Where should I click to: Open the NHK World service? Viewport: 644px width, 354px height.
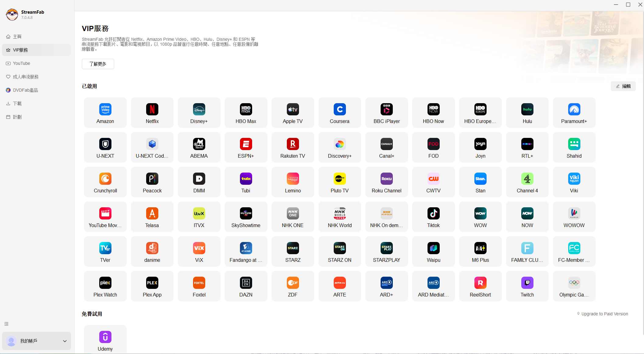[340, 217]
